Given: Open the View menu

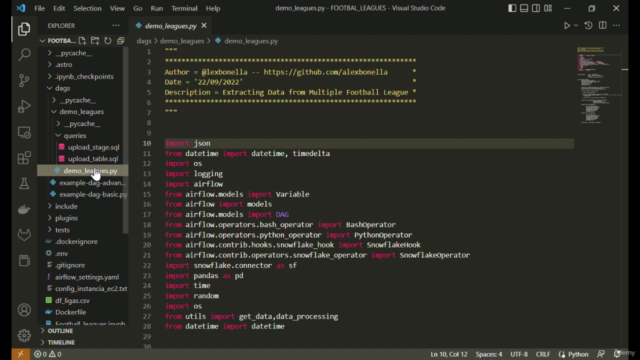Looking at the screenshot, I should tap(117, 8).
